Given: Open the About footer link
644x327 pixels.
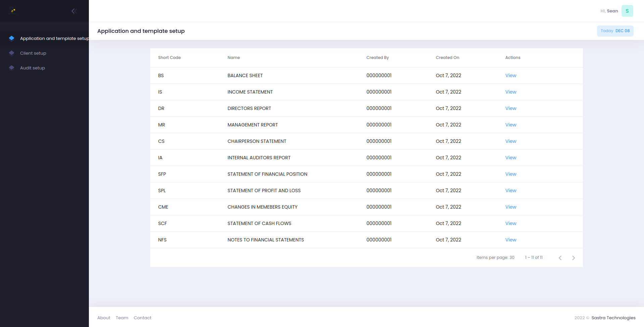Looking at the screenshot, I should point(104,318).
